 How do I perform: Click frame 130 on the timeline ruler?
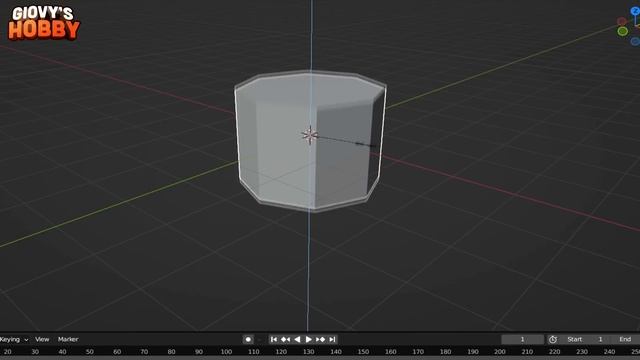click(x=309, y=351)
